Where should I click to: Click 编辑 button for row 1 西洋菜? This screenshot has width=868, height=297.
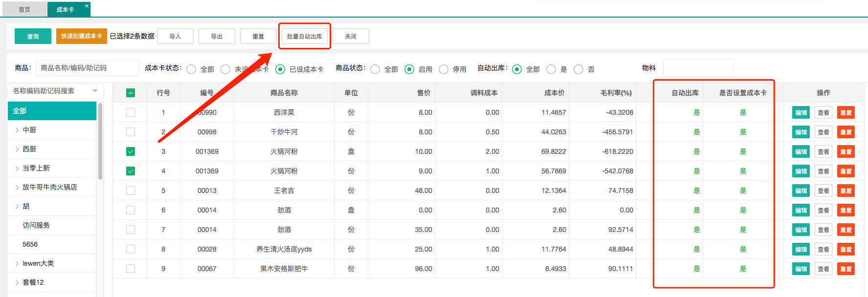801,113
